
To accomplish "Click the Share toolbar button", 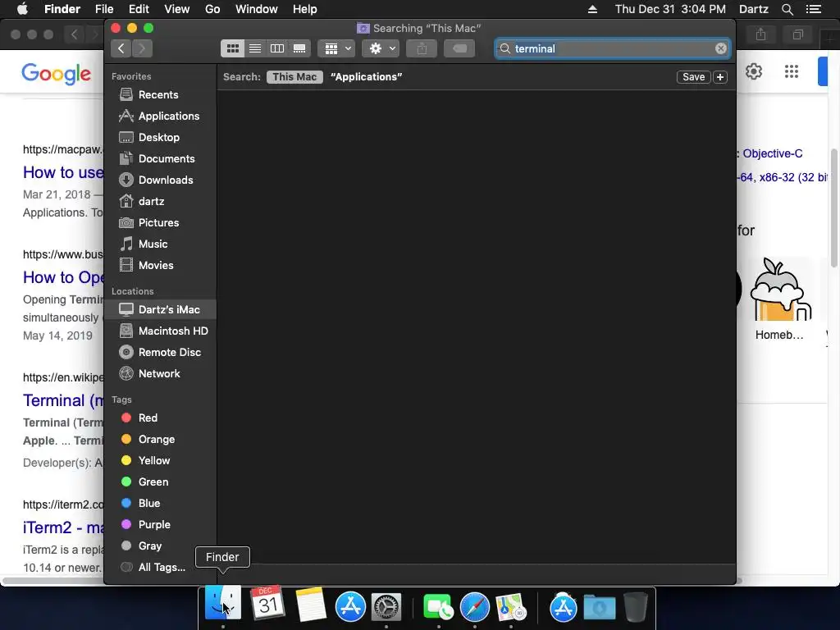I will (422, 48).
